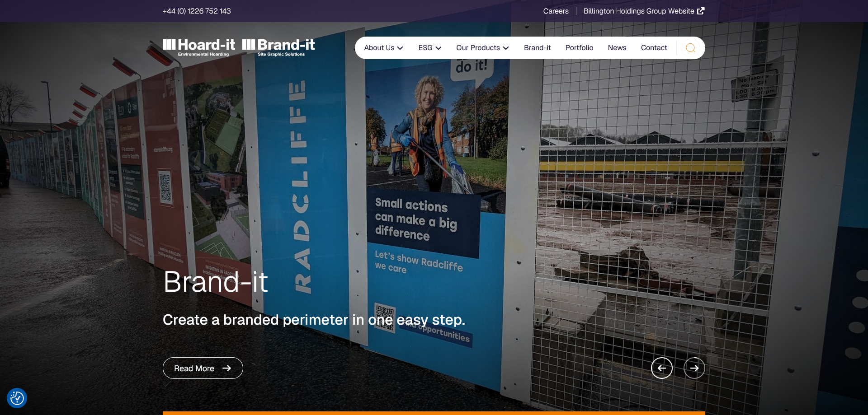This screenshot has height=415, width=868.
Task: Open the News page
Action: tap(617, 48)
